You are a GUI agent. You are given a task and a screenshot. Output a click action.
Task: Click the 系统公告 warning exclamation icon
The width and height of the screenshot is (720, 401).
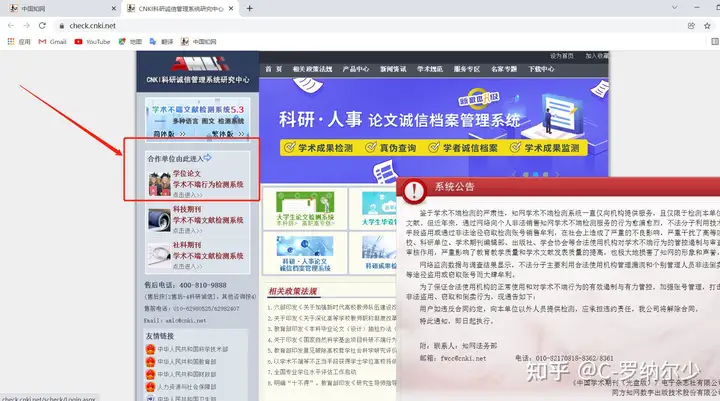click(x=414, y=191)
